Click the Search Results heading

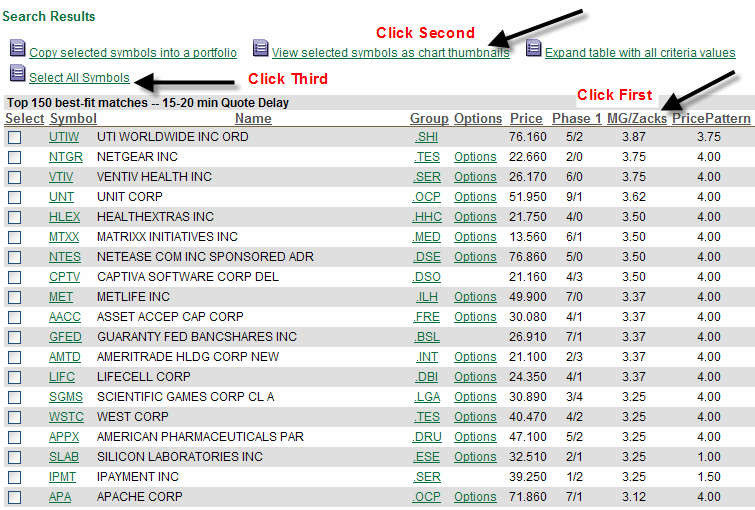tap(49, 16)
